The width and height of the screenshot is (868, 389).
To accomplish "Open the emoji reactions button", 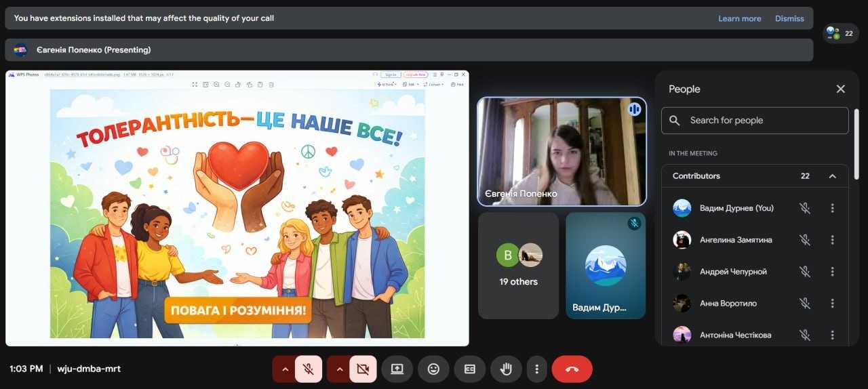I will click(433, 369).
